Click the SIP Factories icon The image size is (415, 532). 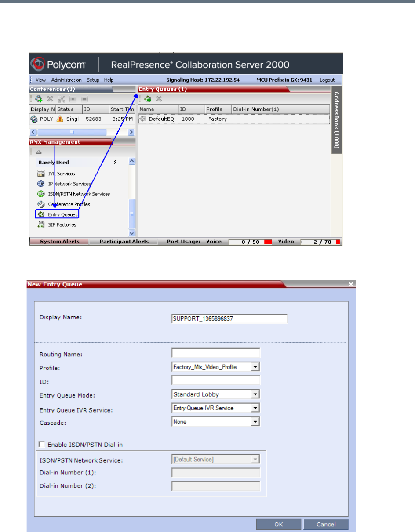coord(41,224)
